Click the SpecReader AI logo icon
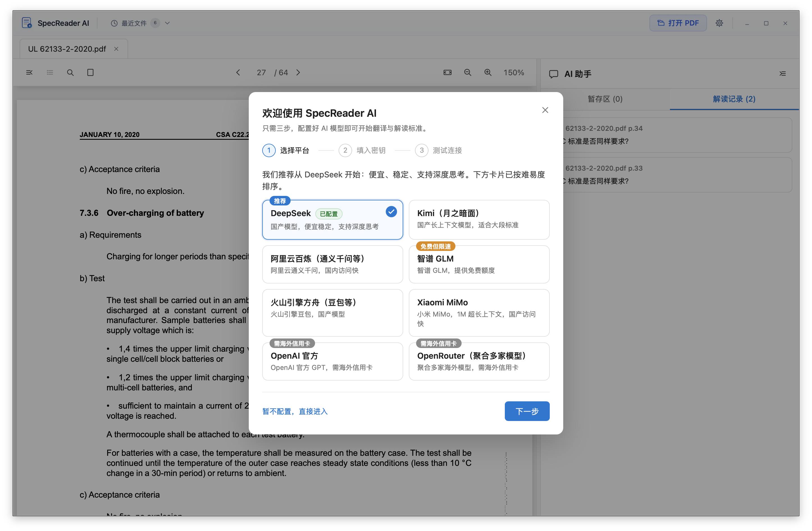The image size is (812, 531). click(x=27, y=23)
